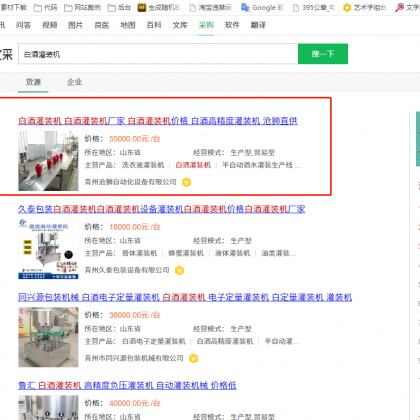420x420 pixels.
Task: Click the 液体灌装机 product tag
Action: point(232,253)
